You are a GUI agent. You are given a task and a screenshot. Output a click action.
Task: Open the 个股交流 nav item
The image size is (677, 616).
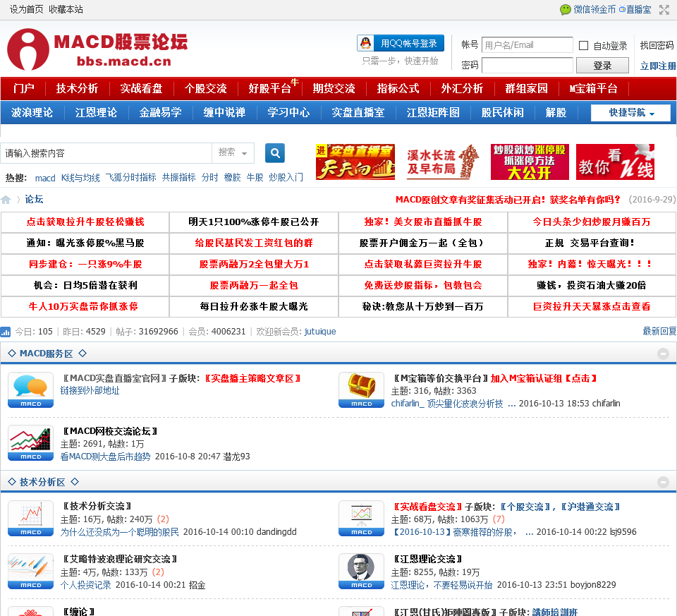tap(205, 89)
